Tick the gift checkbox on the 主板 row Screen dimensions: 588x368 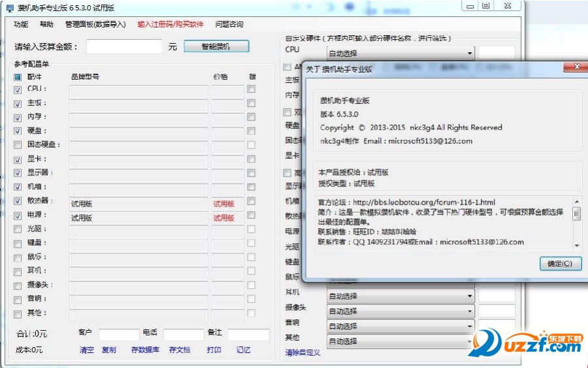click(x=252, y=103)
